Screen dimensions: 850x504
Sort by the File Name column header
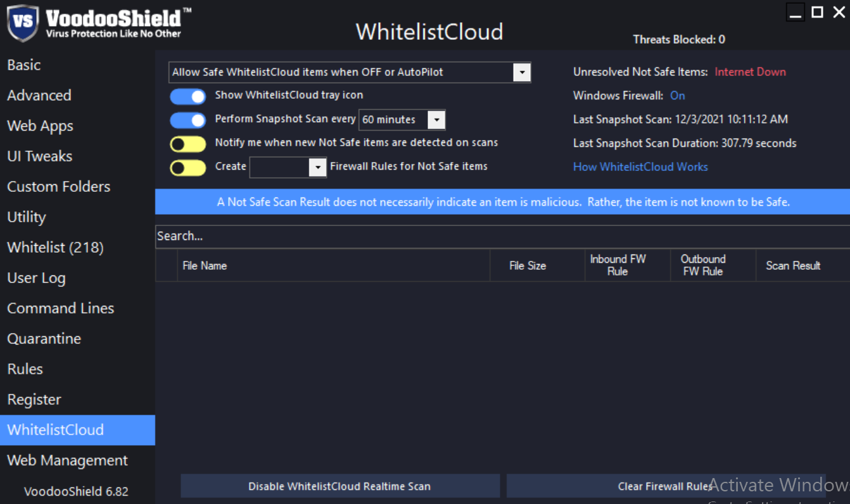tap(334, 266)
